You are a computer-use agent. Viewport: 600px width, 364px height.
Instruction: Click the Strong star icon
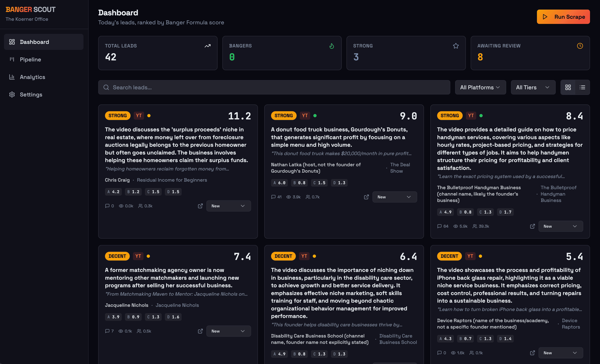click(x=456, y=46)
